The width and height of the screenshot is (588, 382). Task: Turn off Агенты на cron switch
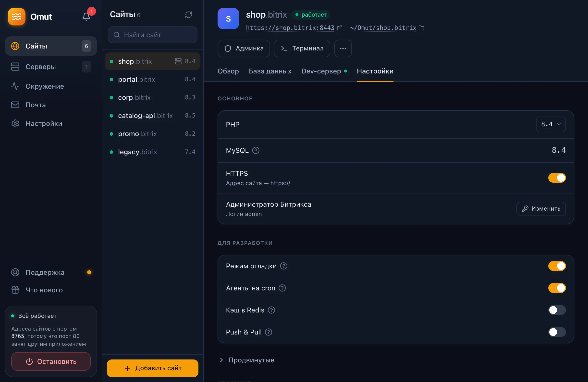[557, 288]
